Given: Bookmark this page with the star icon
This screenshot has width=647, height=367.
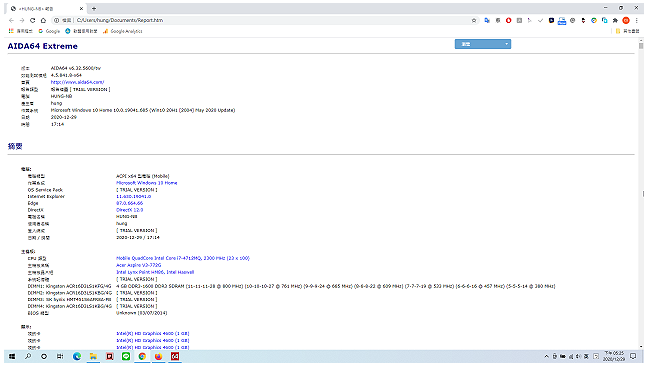Looking at the screenshot, I should pyautogui.click(x=474, y=20).
